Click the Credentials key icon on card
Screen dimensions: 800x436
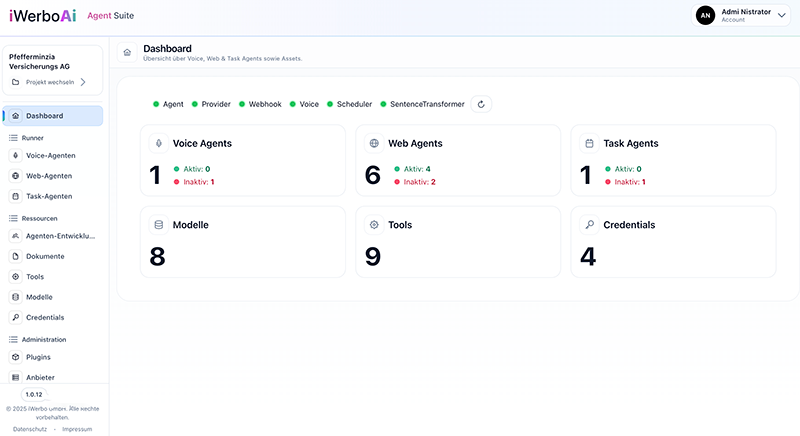(x=589, y=225)
